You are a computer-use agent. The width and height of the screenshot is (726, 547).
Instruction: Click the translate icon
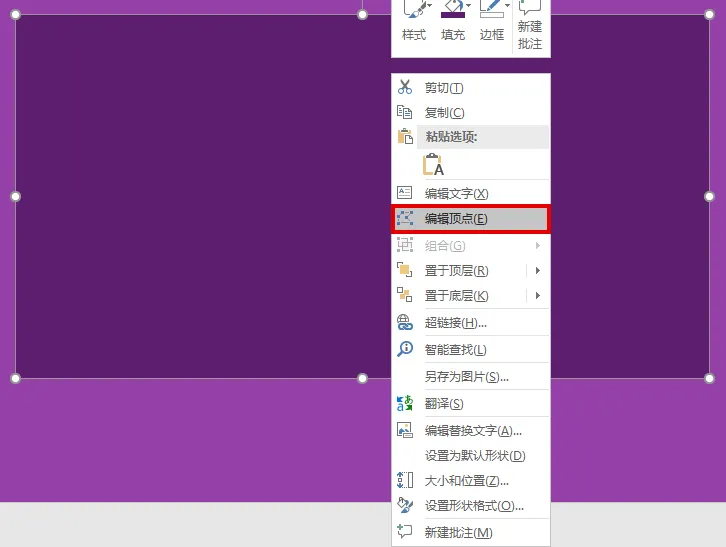405,403
